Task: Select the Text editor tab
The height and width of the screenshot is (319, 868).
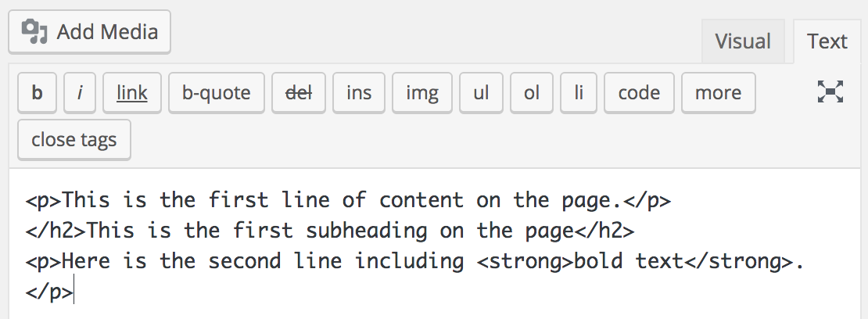Action: coord(827,41)
